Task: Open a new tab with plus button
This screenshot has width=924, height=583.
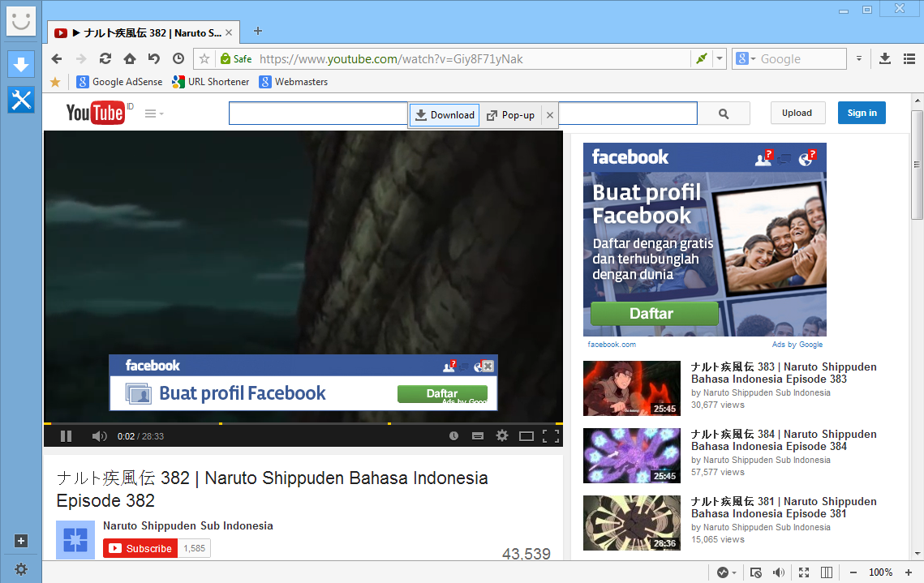Action: 257,31
